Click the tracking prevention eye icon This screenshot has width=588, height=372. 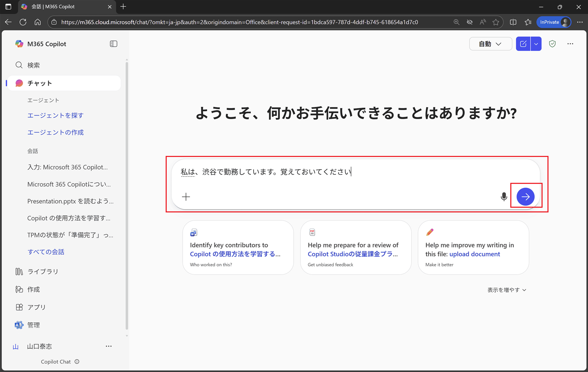point(470,22)
